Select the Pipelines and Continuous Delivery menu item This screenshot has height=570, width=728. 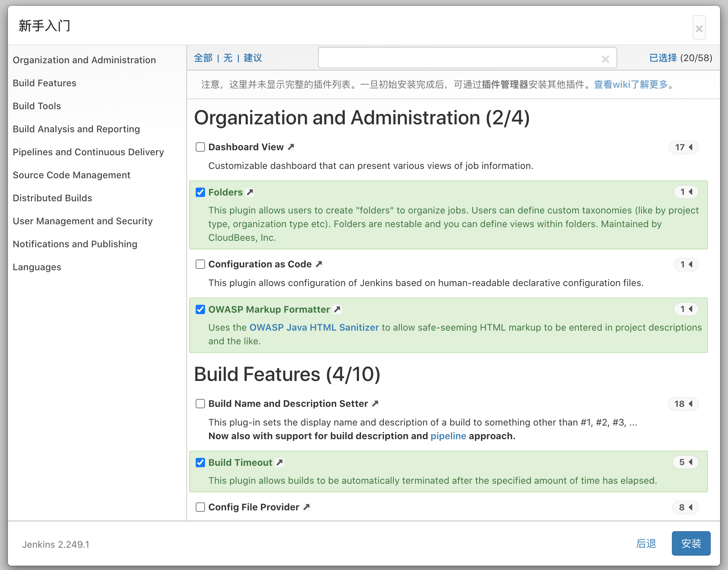click(88, 152)
